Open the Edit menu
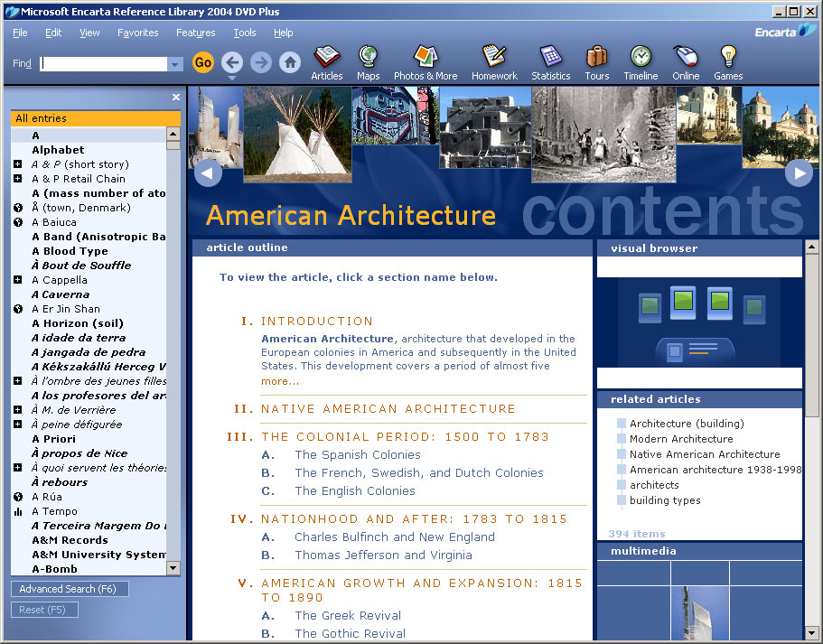The width and height of the screenshot is (823, 644). point(53,33)
